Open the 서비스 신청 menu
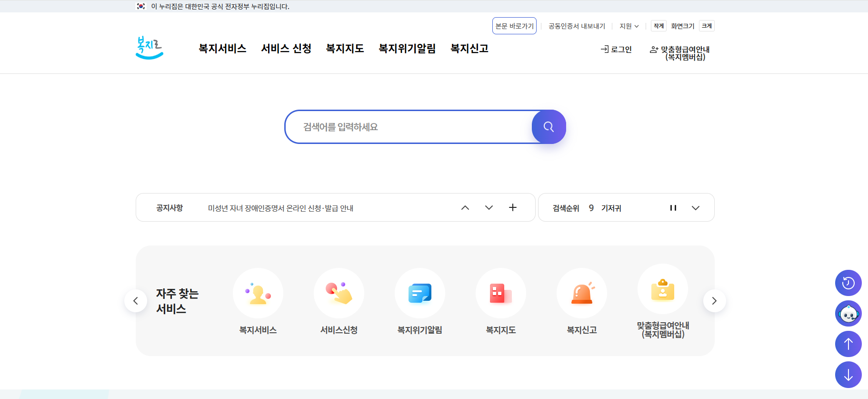The height and width of the screenshot is (399, 868). click(x=286, y=49)
